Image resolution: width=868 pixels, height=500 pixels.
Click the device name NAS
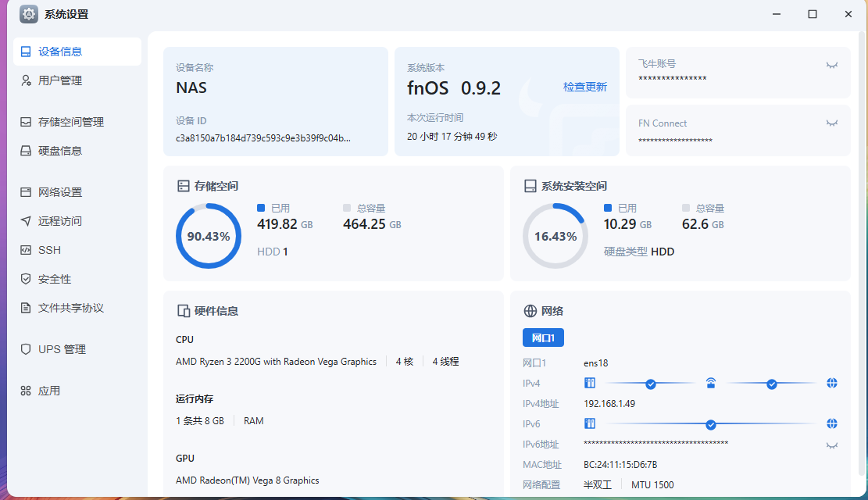tap(191, 87)
